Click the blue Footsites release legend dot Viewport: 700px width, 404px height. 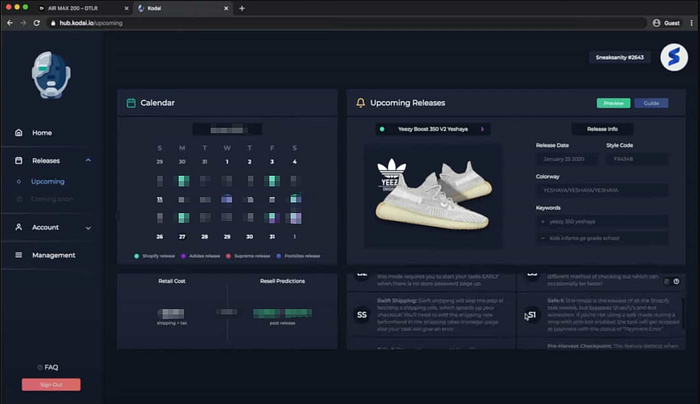coord(279,256)
